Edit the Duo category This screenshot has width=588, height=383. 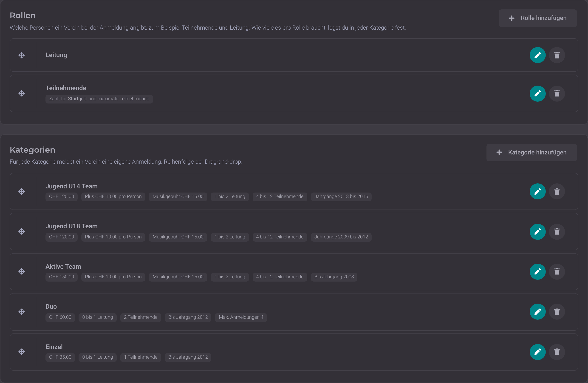(x=537, y=312)
